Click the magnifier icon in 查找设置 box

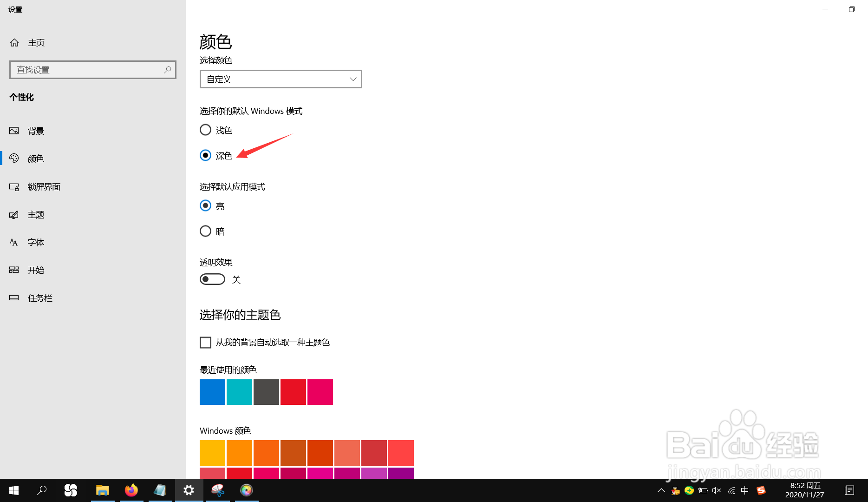tap(168, 70)
